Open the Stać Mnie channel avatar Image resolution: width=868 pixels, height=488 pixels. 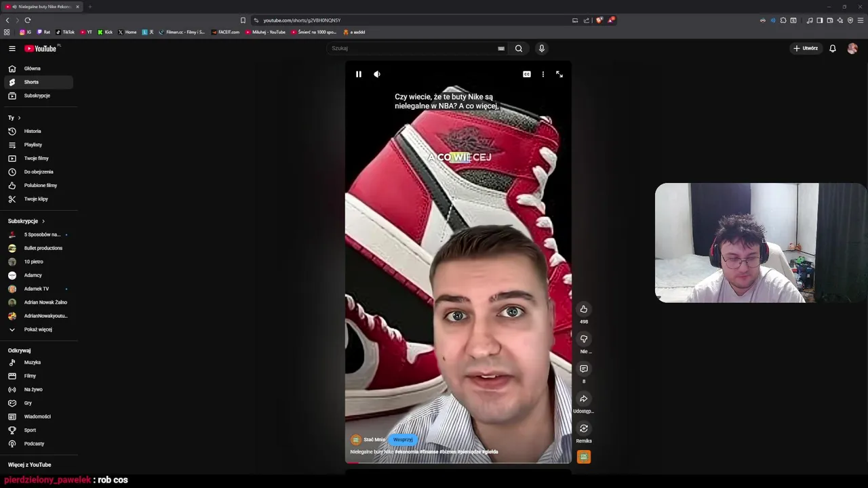click(x=356, y=439)
